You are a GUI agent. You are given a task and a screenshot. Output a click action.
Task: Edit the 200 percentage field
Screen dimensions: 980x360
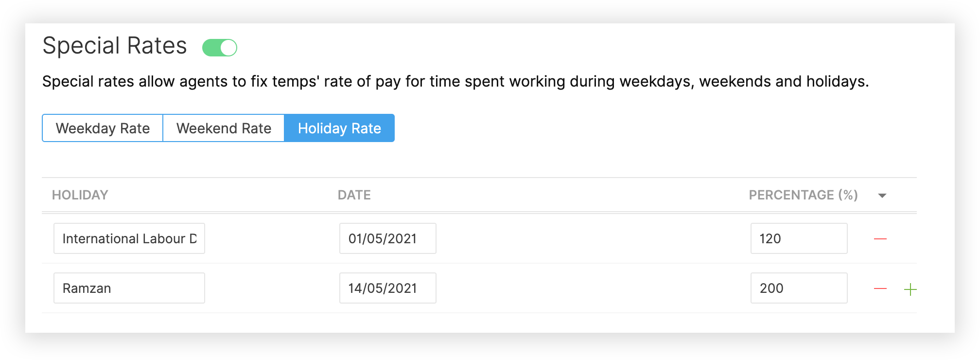[x=799, y=288]
